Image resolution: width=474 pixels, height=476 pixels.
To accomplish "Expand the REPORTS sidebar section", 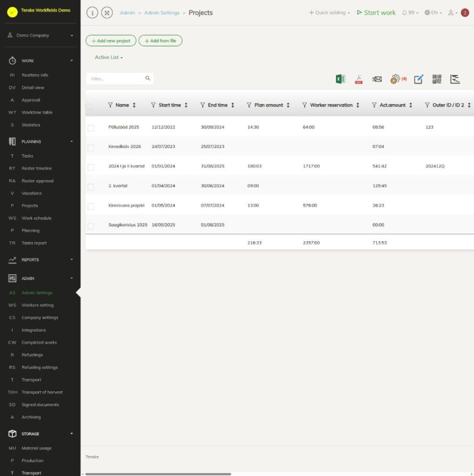I will [40, 260].
